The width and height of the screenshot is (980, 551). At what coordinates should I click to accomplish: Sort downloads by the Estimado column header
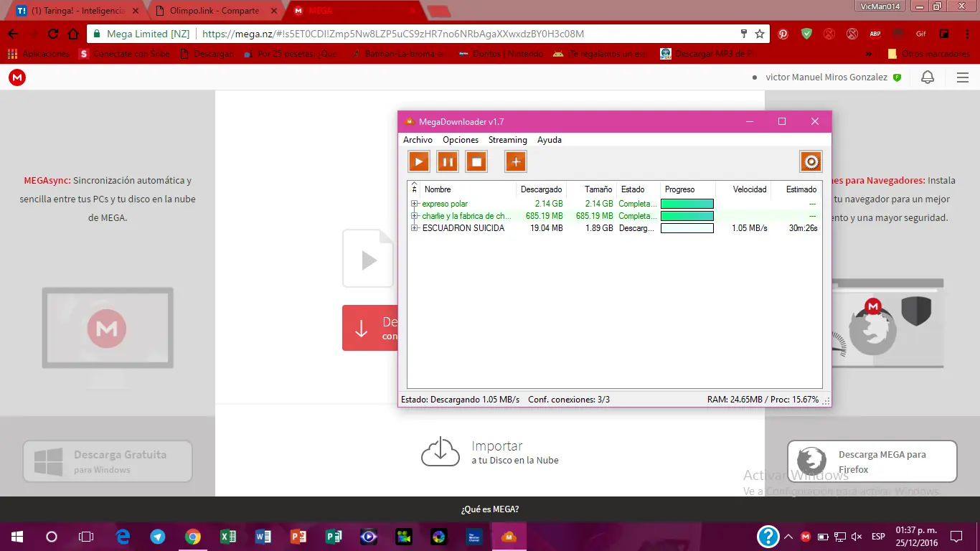tap(796, 189)
